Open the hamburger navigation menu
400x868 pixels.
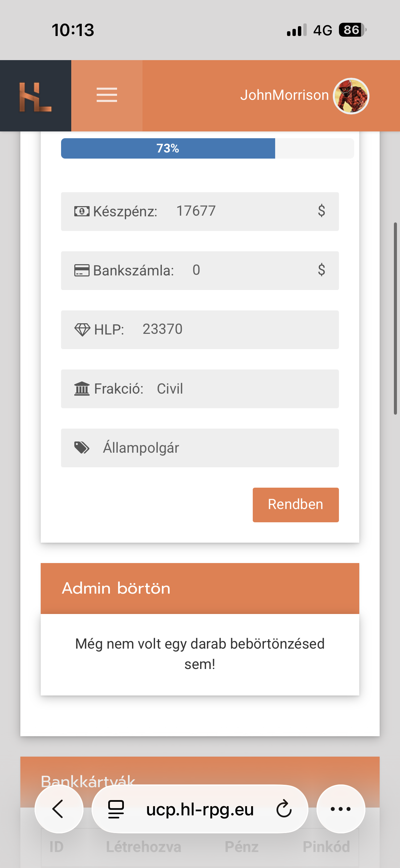click(107, 95)
